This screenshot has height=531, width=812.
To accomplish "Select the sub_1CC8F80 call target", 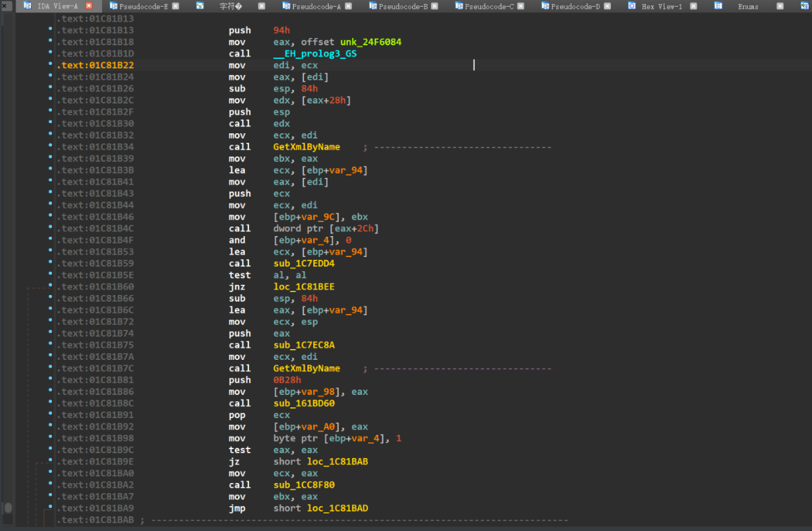I will click(304, 485).
